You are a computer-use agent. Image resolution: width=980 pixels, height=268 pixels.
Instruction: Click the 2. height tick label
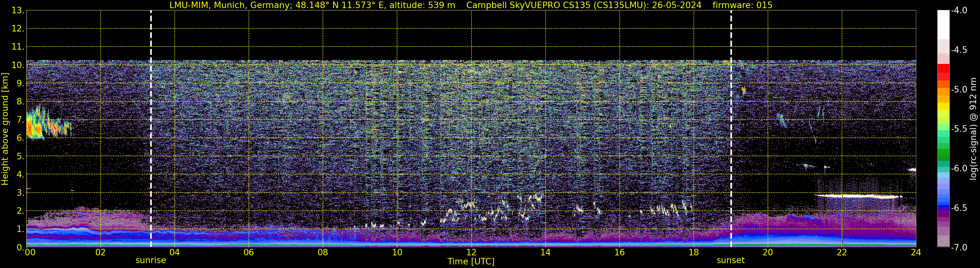coord(20,211)
